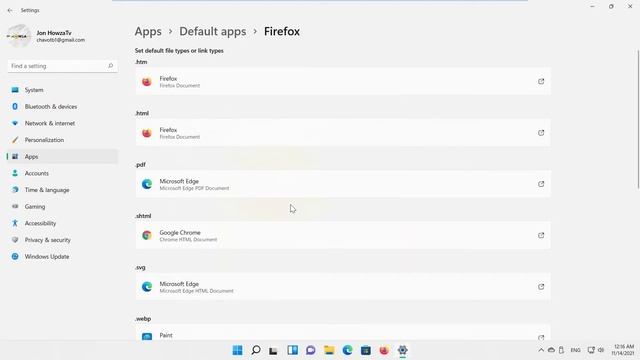Open Widgets from taskbar
Screen dimensions: 640x360
(292, 350)
